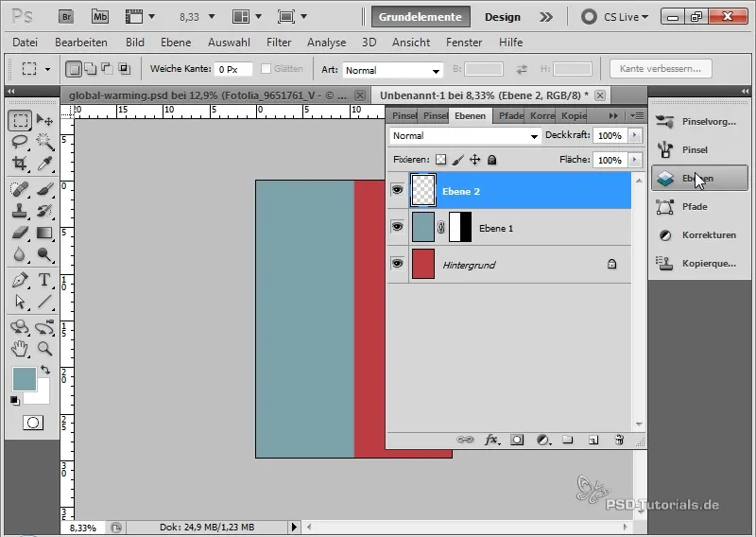756x537 pixels.
Task: Select the Eyedropper tool
Action: pos(44,164)
